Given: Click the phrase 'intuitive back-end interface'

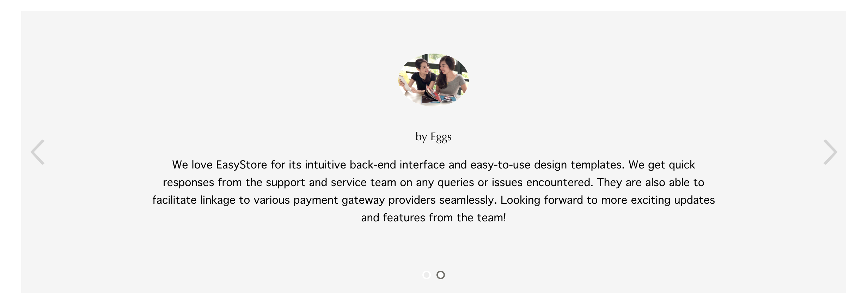Looking at the screenshot, I should coord(375,165).
